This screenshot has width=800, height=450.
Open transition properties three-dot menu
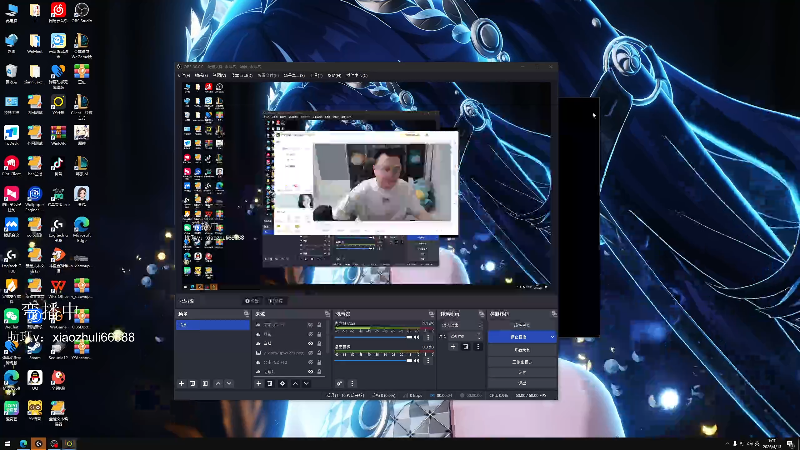coord(478,346)
